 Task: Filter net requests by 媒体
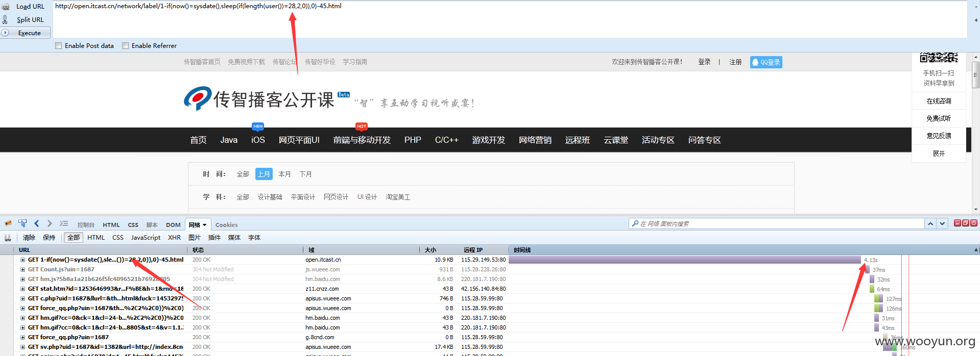tap(234, 238)
